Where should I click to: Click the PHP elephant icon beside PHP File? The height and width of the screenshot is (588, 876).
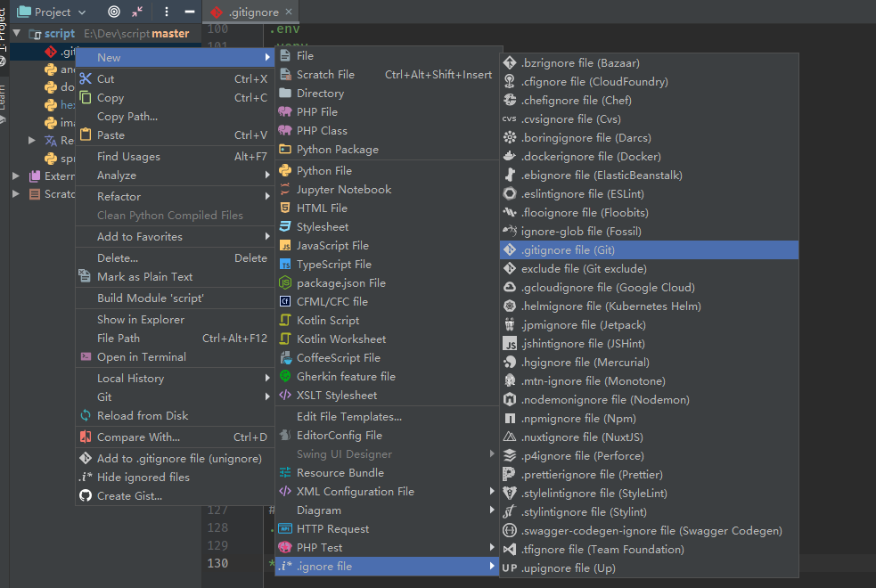pos(285,111)
